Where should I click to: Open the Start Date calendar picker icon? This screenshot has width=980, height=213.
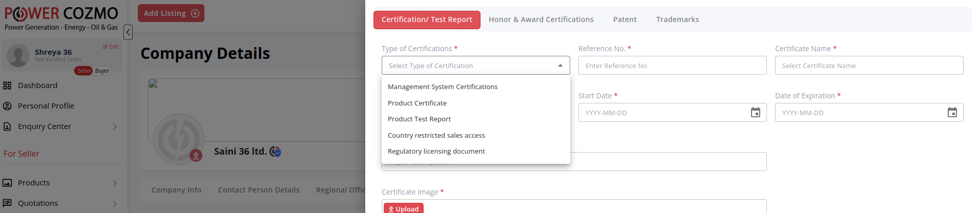[755, 113]
